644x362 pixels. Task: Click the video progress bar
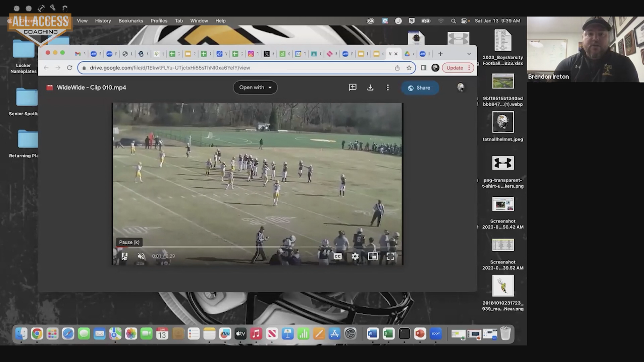pyautogui.click(x=257, y=247)
